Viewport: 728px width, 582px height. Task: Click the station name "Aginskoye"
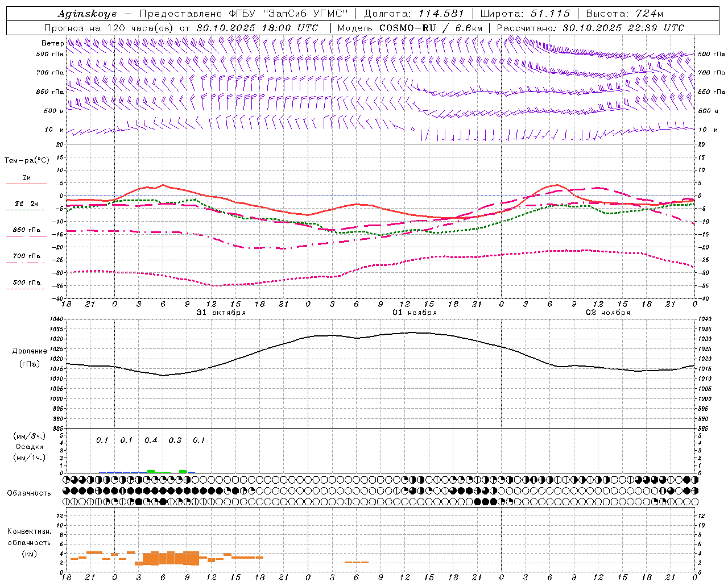pos(87,14)
